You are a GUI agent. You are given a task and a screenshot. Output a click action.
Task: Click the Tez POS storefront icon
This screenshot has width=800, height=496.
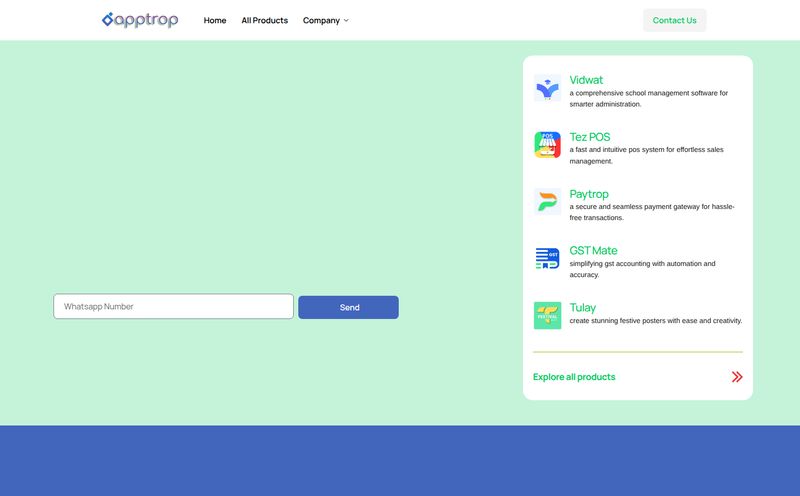pyautogui.click(x=547, y=145)
